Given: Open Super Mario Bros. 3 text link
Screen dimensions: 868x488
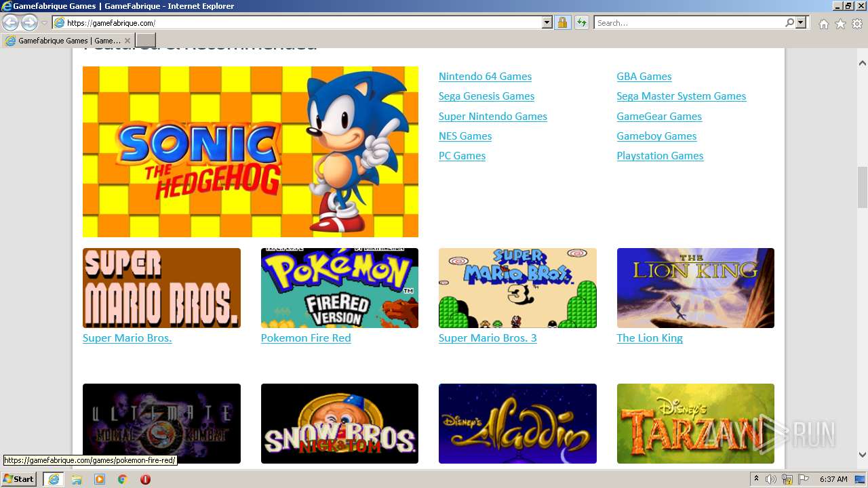Looking at the screenshot, I should (488, 338).
